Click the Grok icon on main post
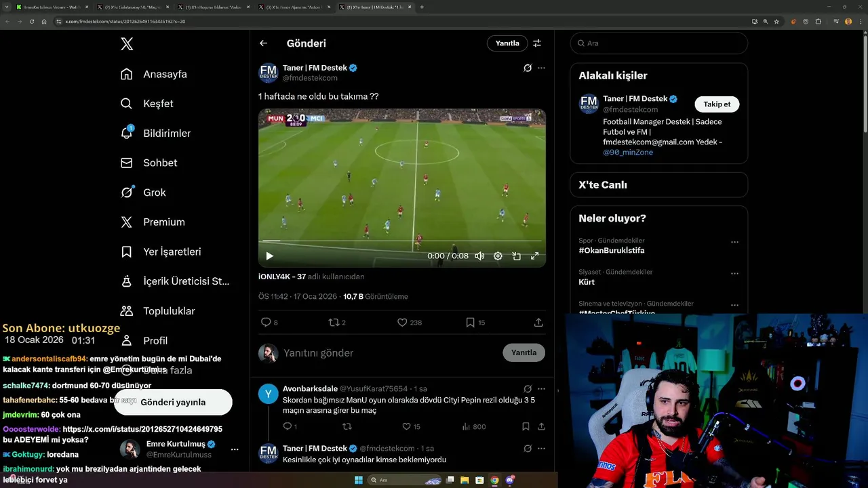This screenshot has width=868, height=488. 528,68
